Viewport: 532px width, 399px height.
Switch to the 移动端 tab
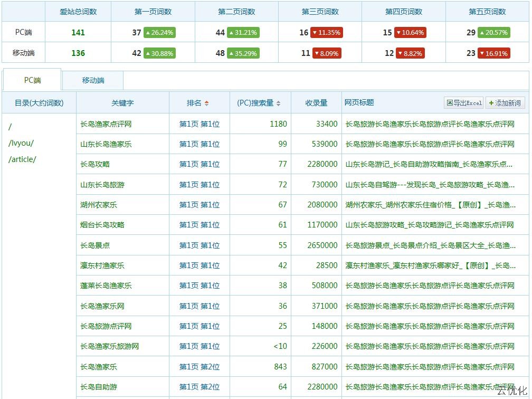pyautogui.click(x=93, y=80)
